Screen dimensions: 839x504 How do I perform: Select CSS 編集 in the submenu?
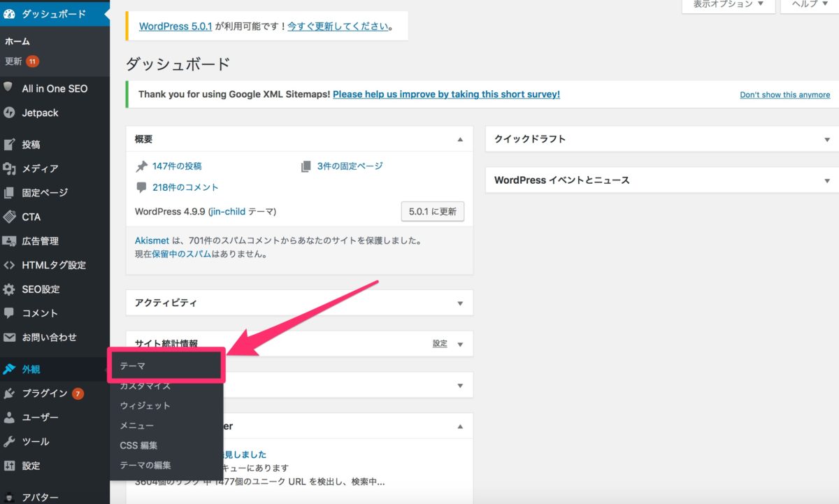click(166, 445)
